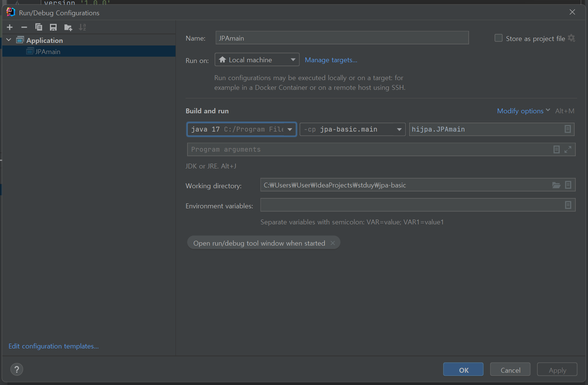
Task: Add a new run configuration
Action: pyautogui.click(x=10, y=27)
